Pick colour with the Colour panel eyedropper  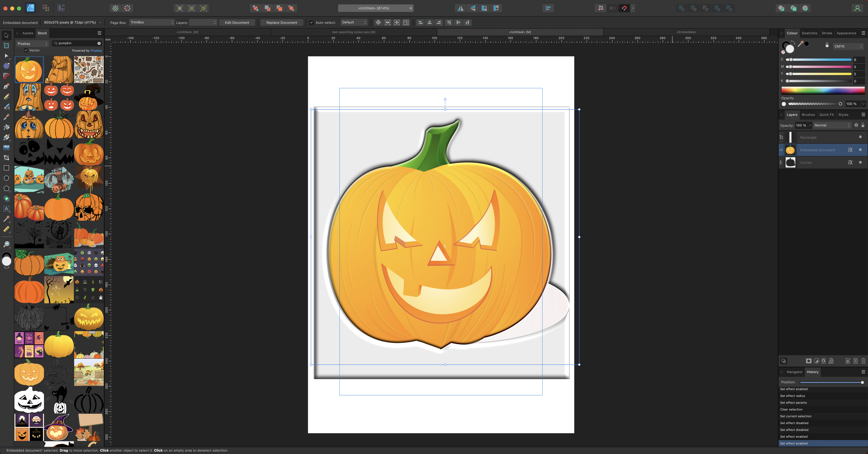(801, 43)
